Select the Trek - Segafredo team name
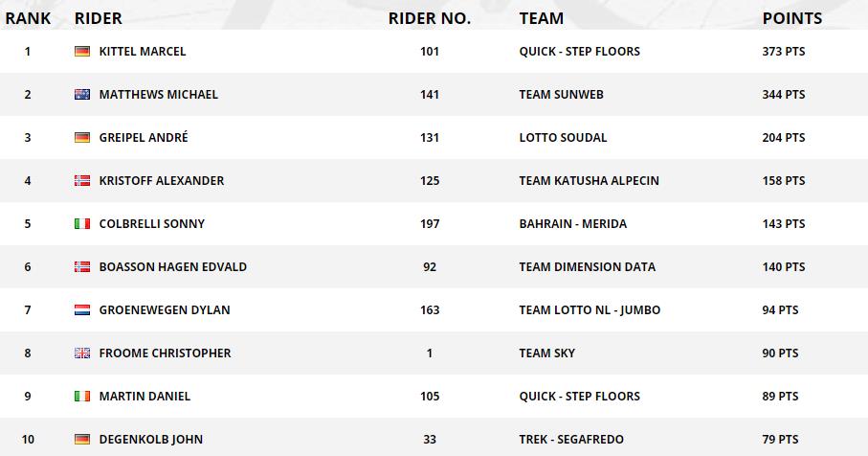The width and height of the screenshot is (868, 456). pos(571,440)
